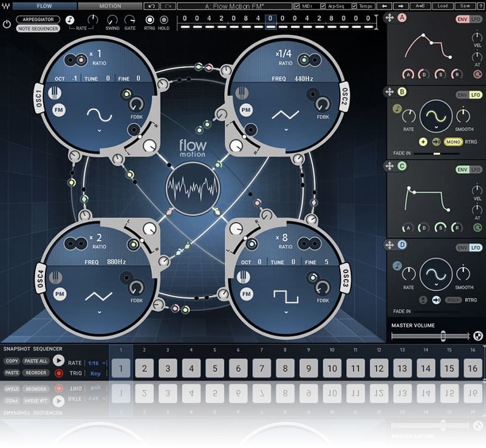This screenshot has width=486, height=448.
Task: Click the plus polarity icon in LFO B
Action: coord(423,141)
